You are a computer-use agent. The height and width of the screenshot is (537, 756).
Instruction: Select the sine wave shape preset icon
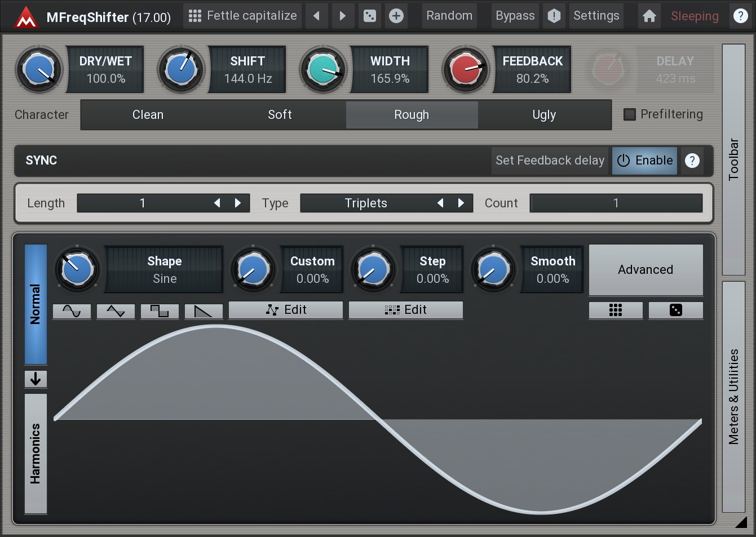point(72,311)
